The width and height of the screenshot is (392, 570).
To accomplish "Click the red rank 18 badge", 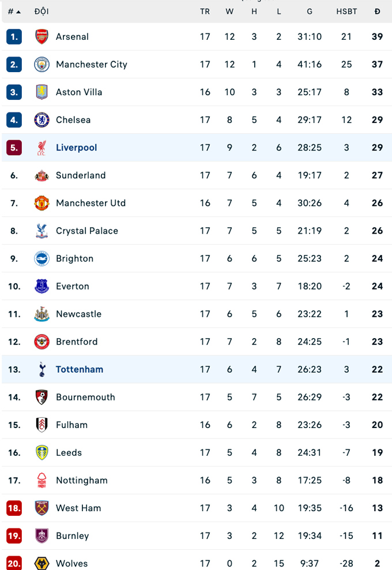I will click(x=14, y=508).
